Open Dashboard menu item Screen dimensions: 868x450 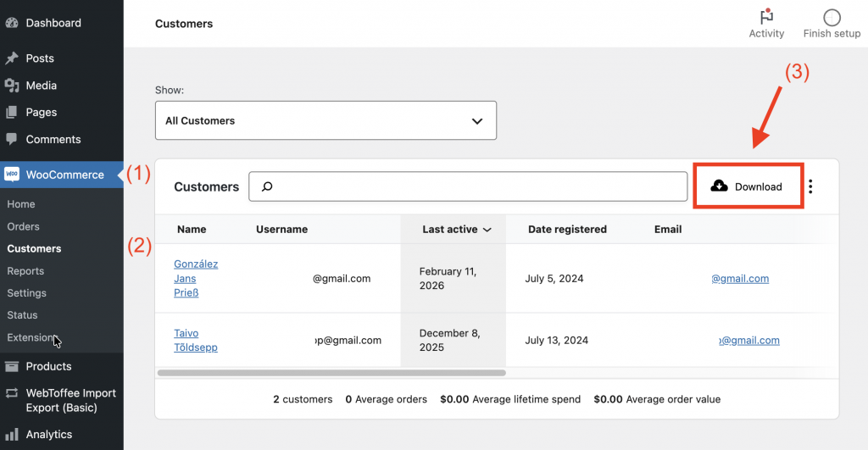[53, 23]
